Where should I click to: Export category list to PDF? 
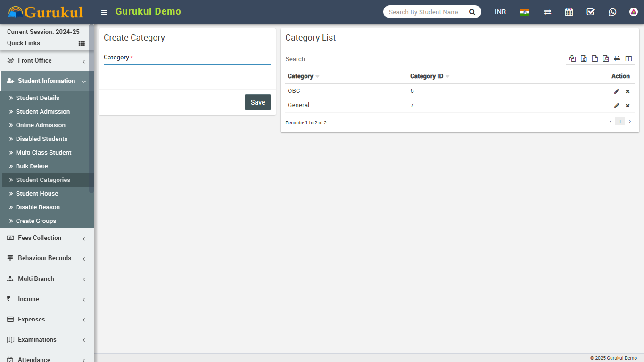[x=606, y=58]
